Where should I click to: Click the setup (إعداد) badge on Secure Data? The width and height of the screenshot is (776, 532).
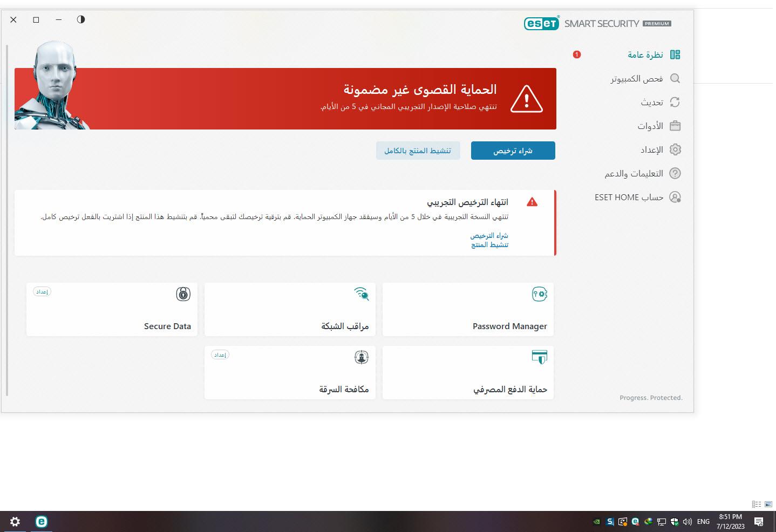pyautogui.click(x=42, y=292)
